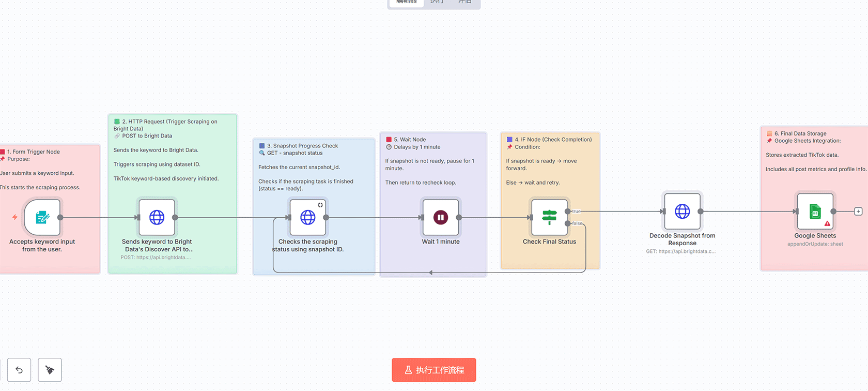
Task: Open the 评估 tab
Action: click(x=465, y=2)
